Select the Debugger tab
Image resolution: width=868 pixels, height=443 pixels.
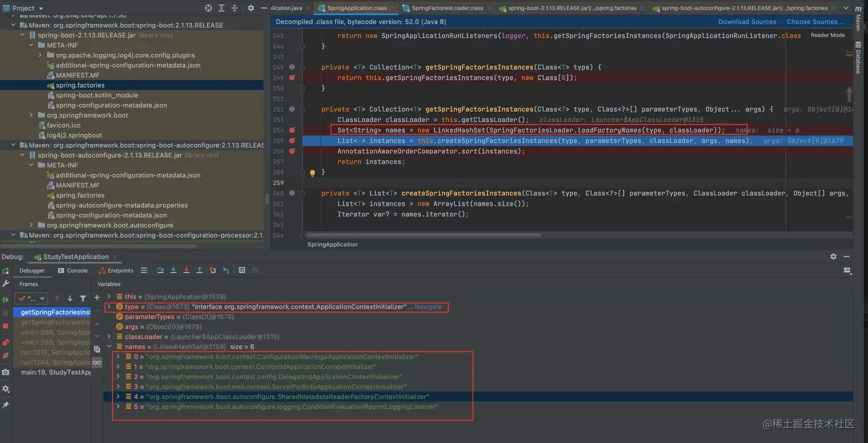point(32,270)
